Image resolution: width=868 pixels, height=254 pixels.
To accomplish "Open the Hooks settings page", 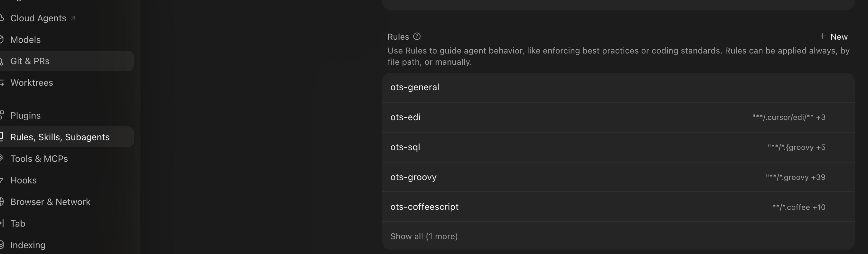I will click(x=23, y=180).
